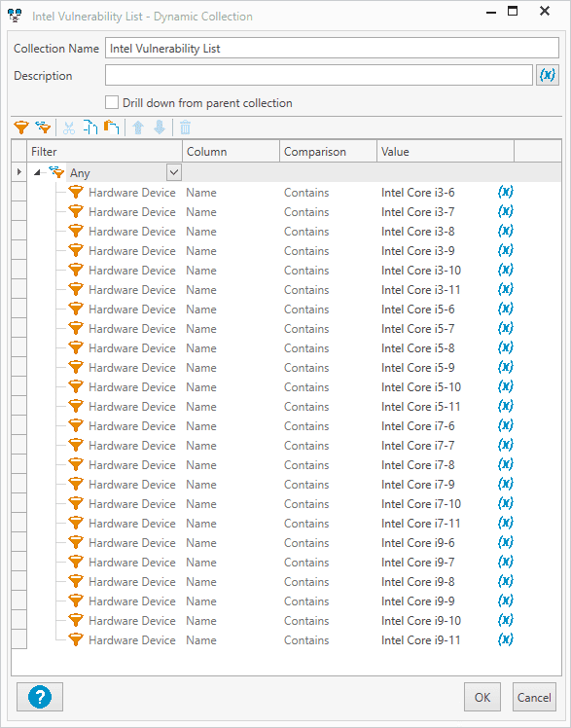Select Contains comparison in the i5-7 row

coord(306,329)
